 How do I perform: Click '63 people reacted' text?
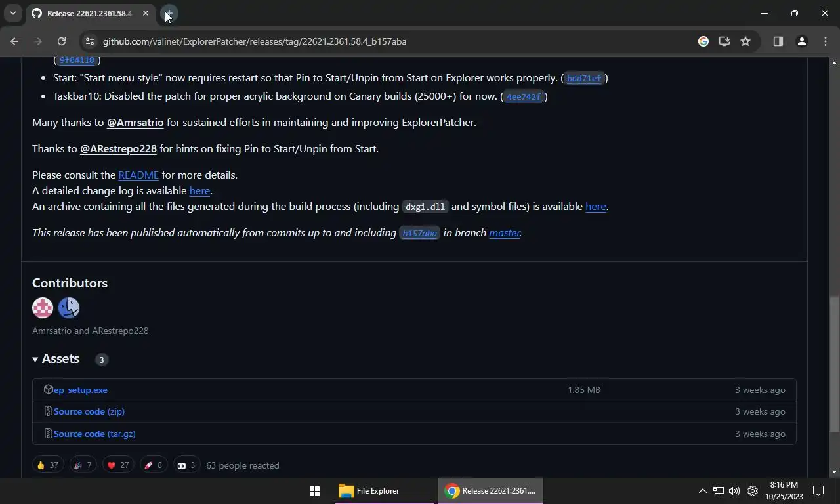point(243,465)
